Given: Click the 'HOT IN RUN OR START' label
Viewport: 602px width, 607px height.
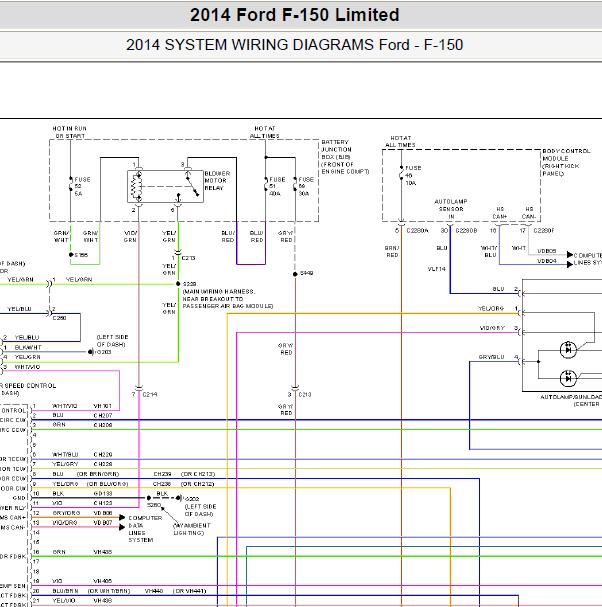Looking at the screenshot, I should coord(70,132).
